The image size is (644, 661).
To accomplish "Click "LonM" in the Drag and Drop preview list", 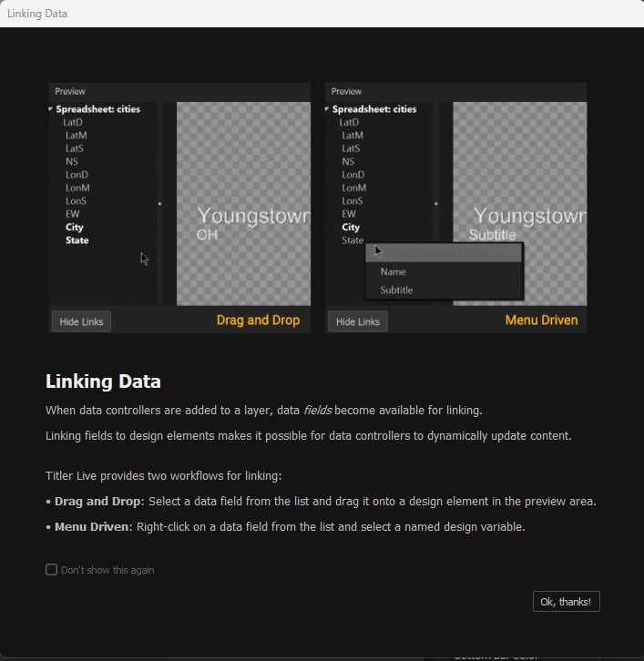I will (77, 188).
